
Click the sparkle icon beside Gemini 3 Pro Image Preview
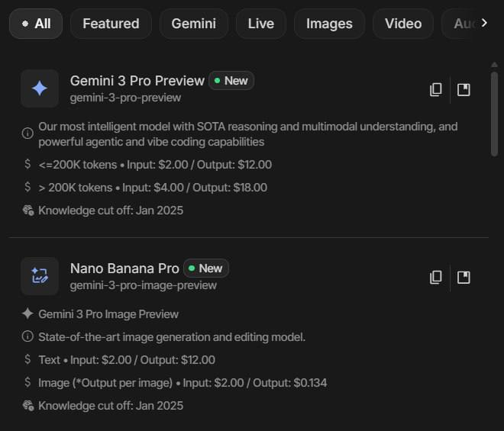(27, 314)
